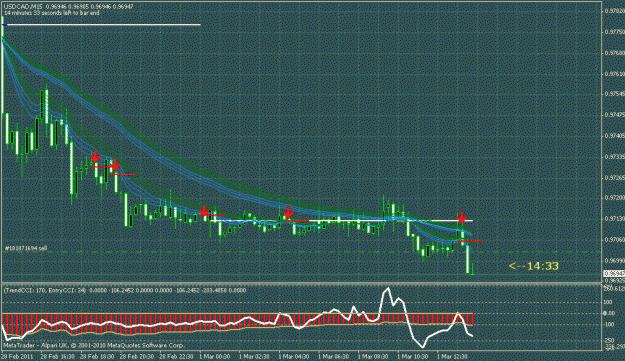Click the '28 Feb 20:30' time axis label
This screenshot has width=625, height=361.
pyautogui.click(x=137, y=356)
